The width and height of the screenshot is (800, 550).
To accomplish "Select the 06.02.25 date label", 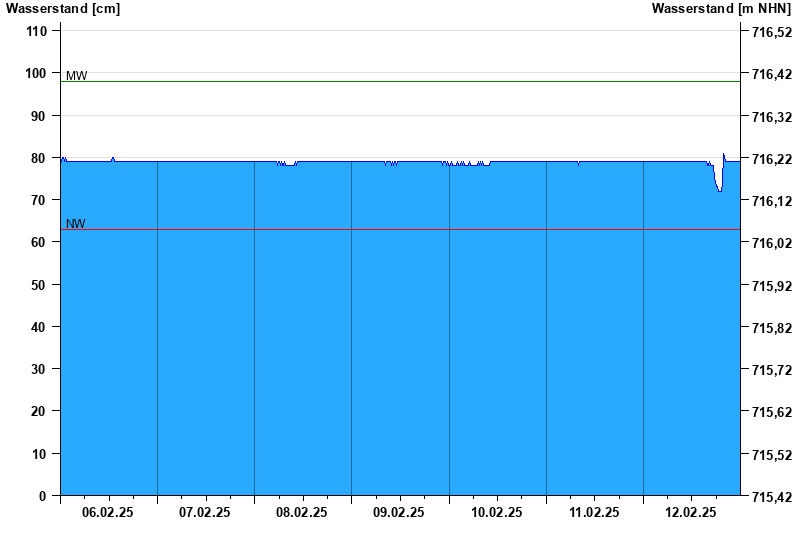I will click(108, 512).
